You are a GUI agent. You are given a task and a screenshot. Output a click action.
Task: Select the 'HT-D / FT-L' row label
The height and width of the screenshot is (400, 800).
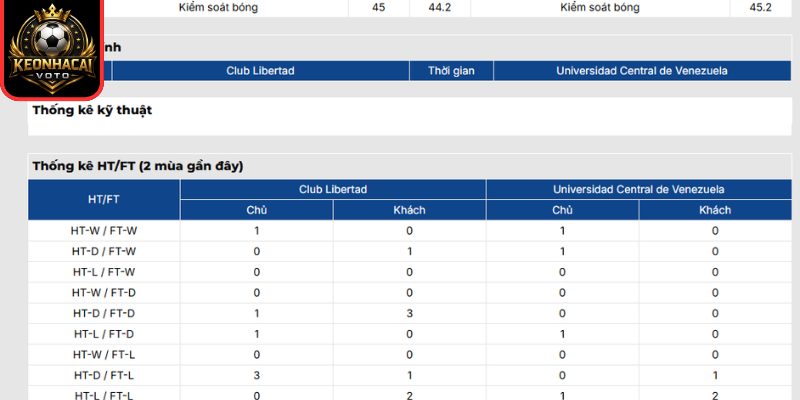104,376
